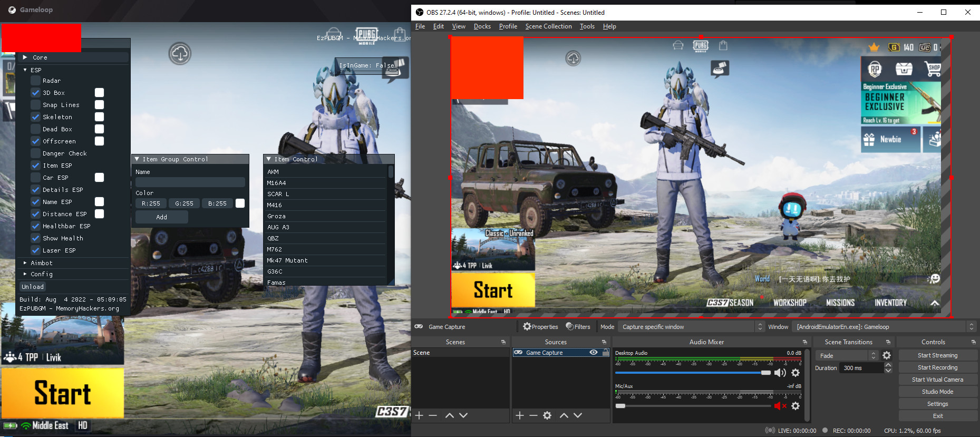
Task: Click Start Virtual Camera
Action: [937, 380]
